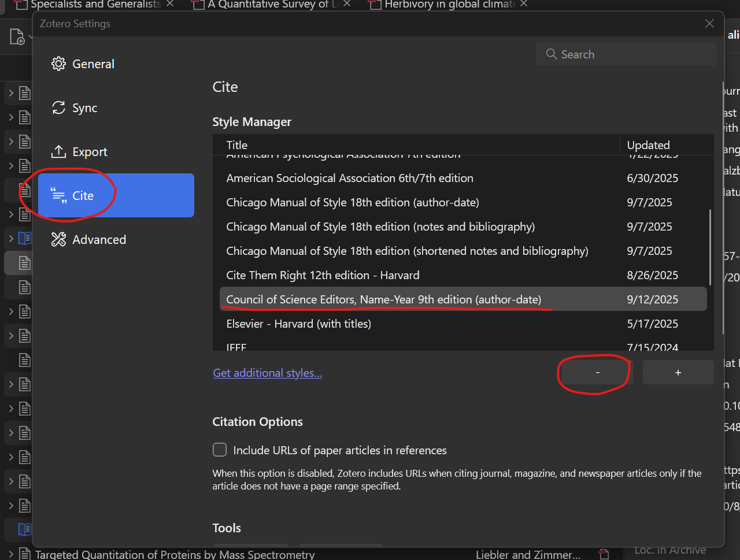Sort styles by the Updated column header
This screenshot has width=740, height=560.
pos(667,144)
